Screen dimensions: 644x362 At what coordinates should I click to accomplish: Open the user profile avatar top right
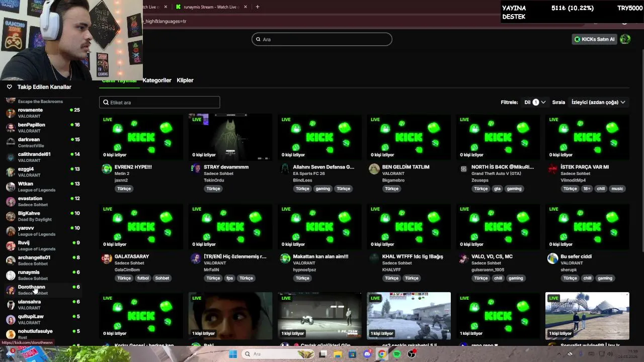[x=625, y=39]
